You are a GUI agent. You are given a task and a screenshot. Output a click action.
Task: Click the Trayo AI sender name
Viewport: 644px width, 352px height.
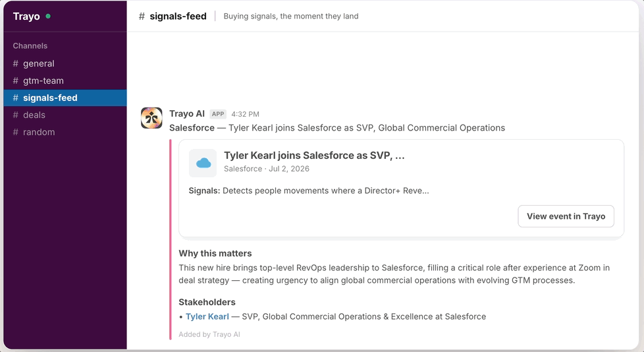(x=187, y=114)
